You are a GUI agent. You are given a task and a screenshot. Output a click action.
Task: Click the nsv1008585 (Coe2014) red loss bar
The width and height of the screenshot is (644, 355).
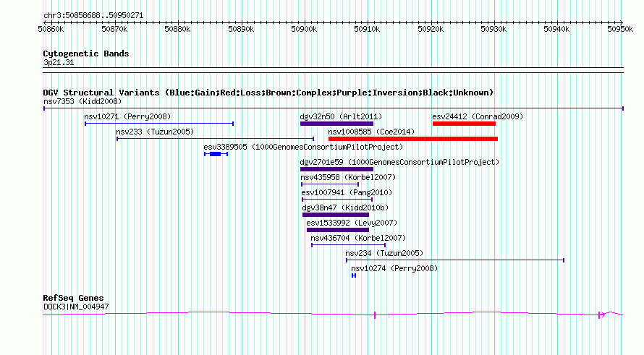[x=413, y=139]
